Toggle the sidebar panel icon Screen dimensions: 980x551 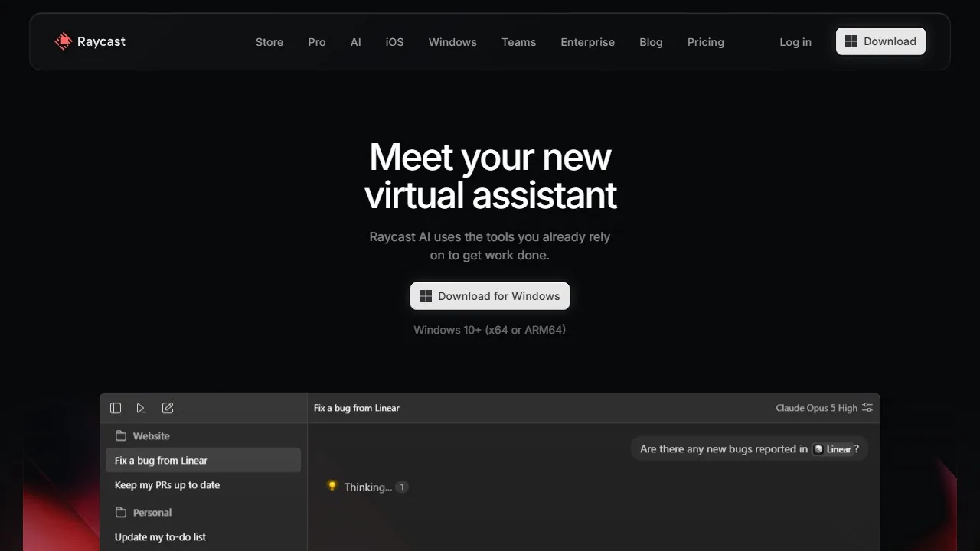tap(116, 408)
